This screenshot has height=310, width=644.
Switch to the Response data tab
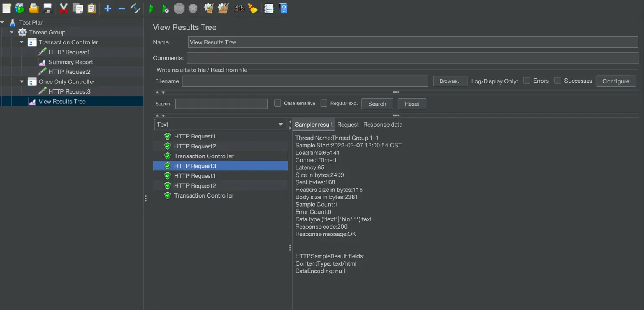tap(382, 125)
